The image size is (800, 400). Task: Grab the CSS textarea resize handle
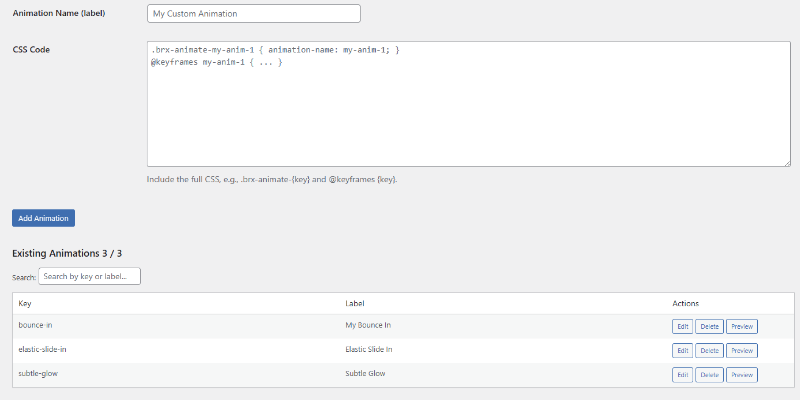(x=787, y=162)
